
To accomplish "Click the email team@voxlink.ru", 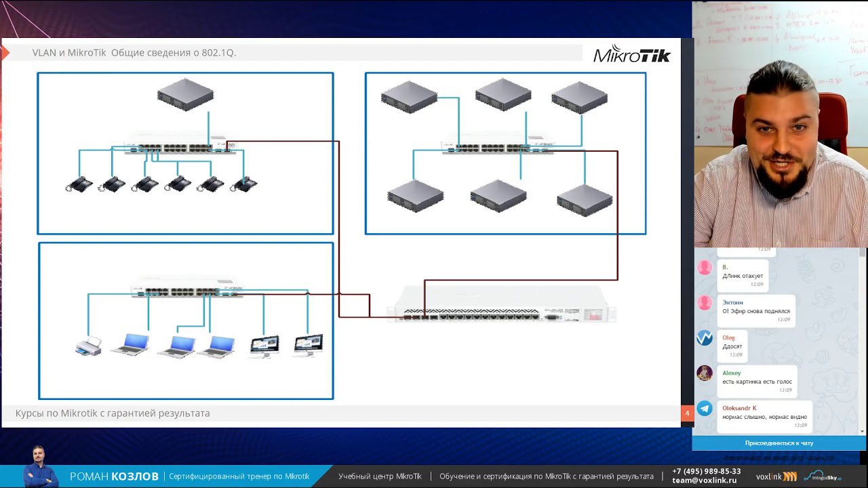I will point(705,481).
